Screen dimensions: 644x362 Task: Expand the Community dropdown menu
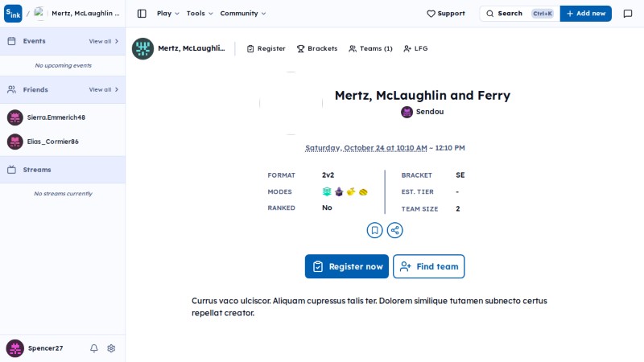click(x=243, y=14)
